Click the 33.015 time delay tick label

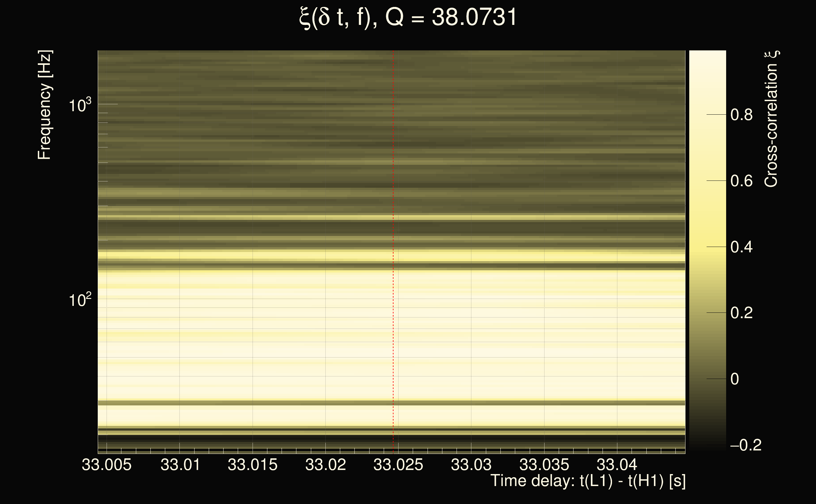pyautogui.click(x=253, y=465)
